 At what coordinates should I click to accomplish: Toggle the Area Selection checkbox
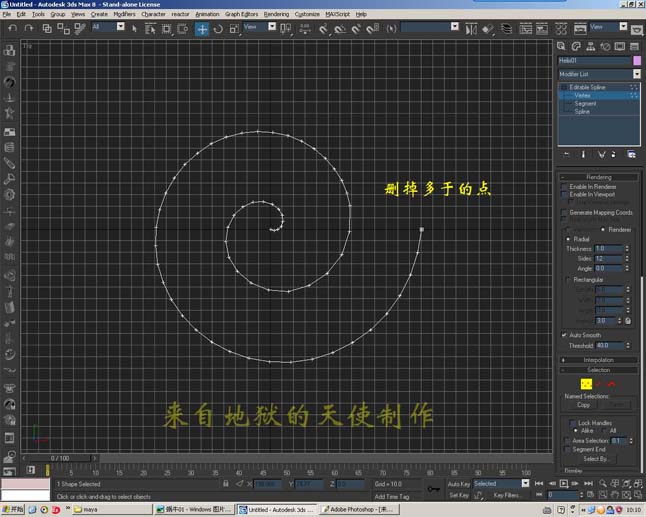tap(567, 441)
